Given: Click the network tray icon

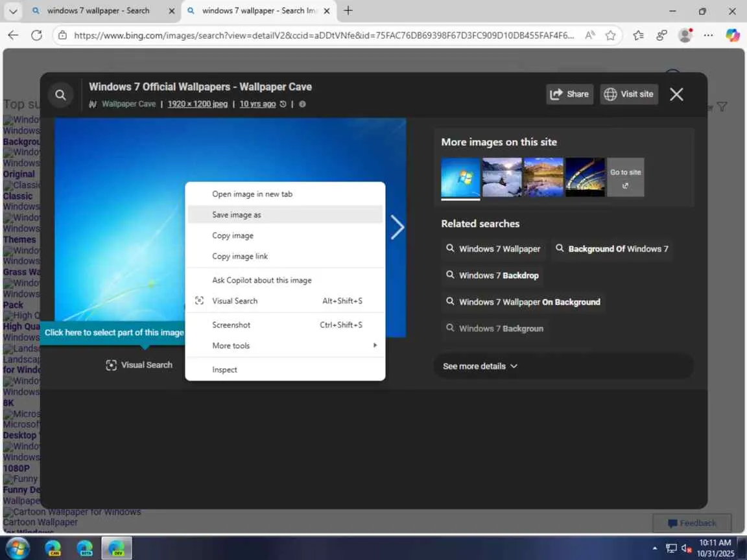Looking at the screenshot, I should [671, 548].
